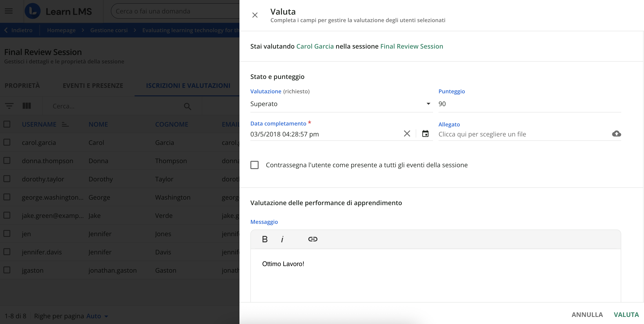Sort by the USERNAME column icon
644x324 pixels.
click(65, 124)
